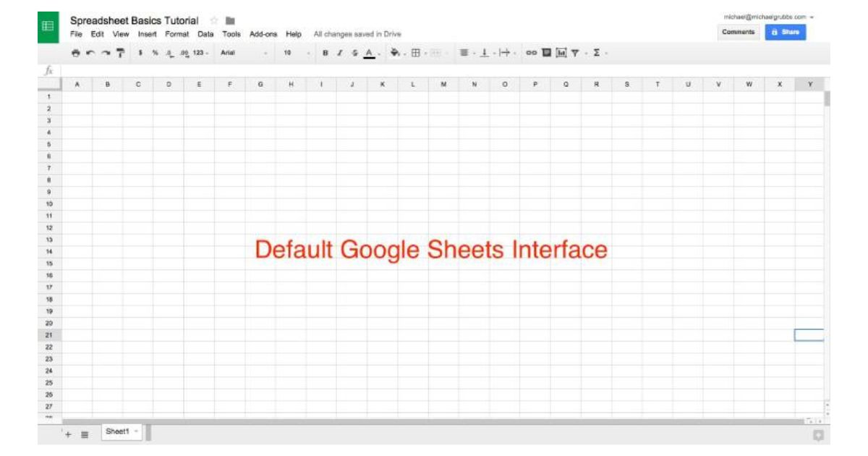
Task: Expand the 123 number format dropdown
Action: coord(200,53)
